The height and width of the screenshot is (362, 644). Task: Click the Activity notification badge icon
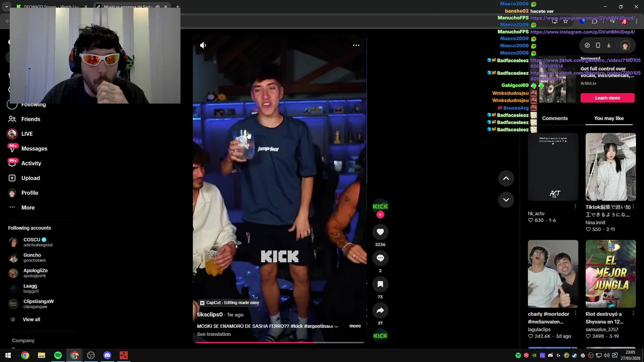click(x=13, y=162)
